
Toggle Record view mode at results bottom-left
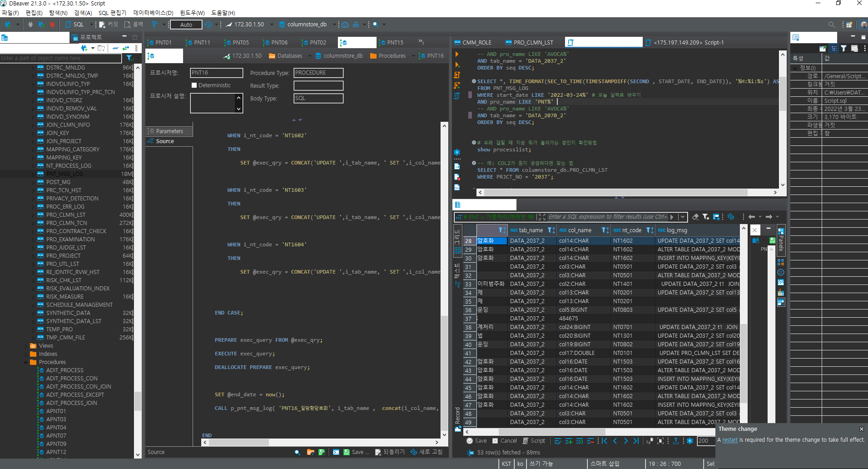[457, 419]
